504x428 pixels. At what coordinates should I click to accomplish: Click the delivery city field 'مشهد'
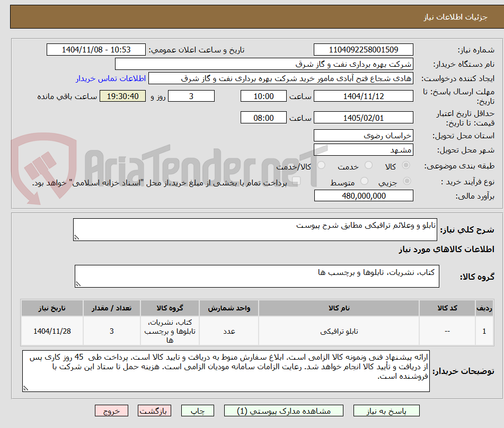tap(364, 150)
